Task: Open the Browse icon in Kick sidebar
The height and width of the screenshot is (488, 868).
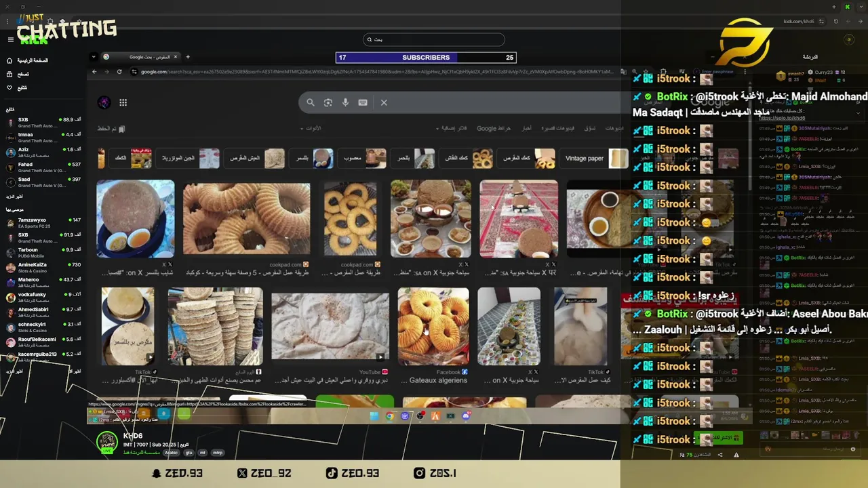Action: (9, 74)
